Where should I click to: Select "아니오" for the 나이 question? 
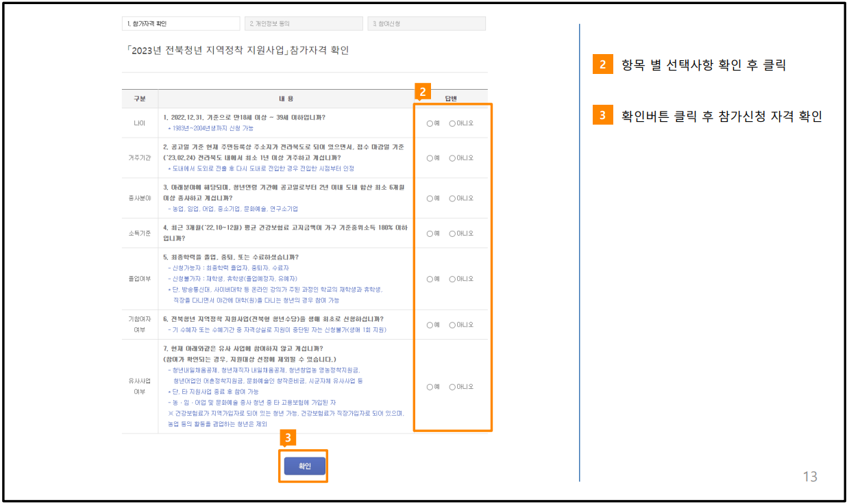point(453,122)
